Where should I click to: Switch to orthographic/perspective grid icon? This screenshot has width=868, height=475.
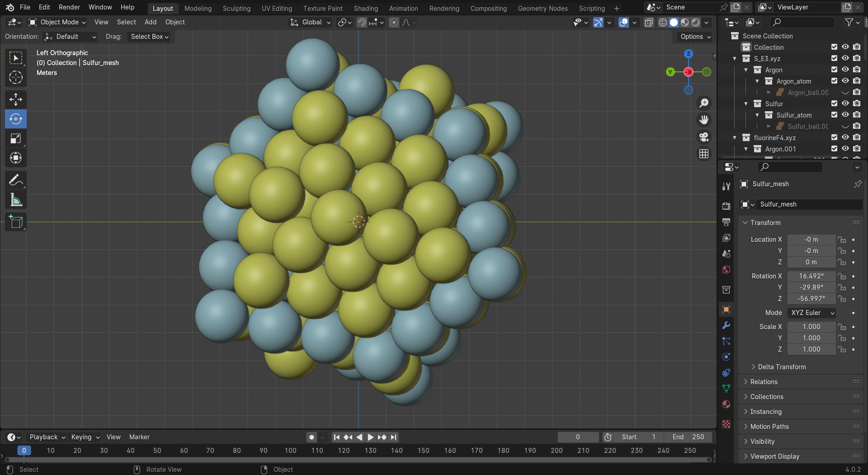tap(704, 154)
